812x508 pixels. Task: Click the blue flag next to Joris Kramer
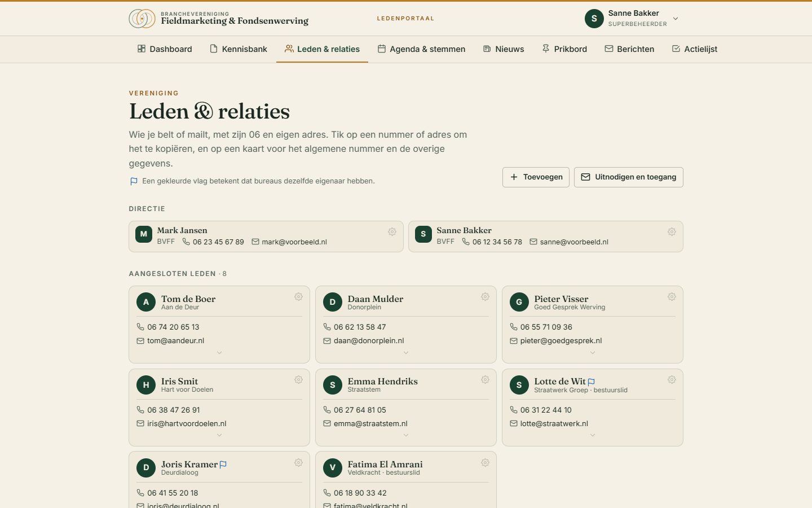click(x=223, y=465)
